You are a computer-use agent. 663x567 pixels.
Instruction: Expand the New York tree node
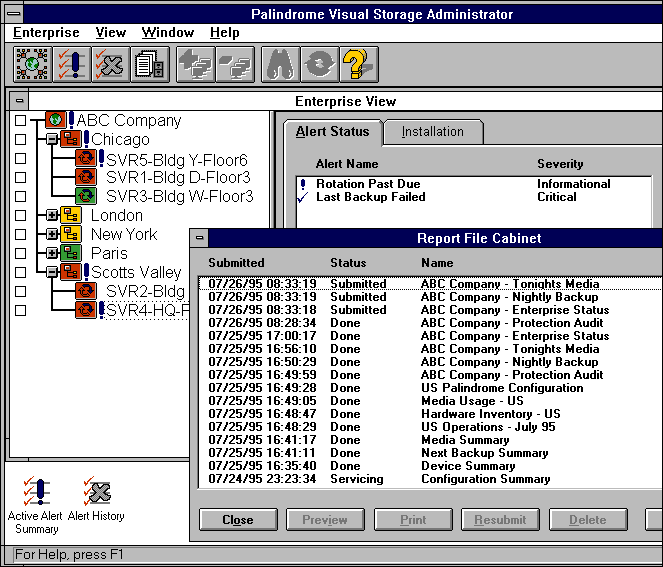click(52, 234)
